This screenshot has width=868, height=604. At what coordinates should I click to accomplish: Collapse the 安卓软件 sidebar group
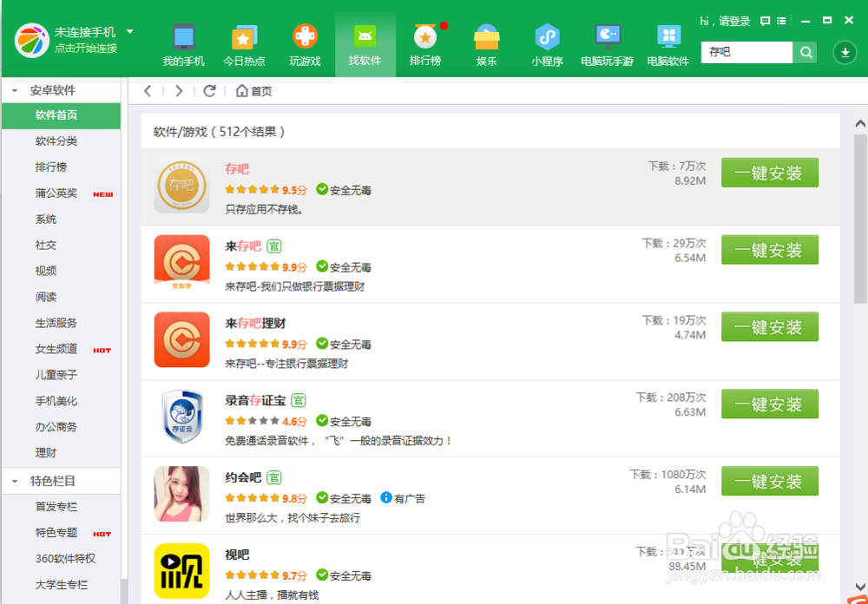[x=15, y=91]
